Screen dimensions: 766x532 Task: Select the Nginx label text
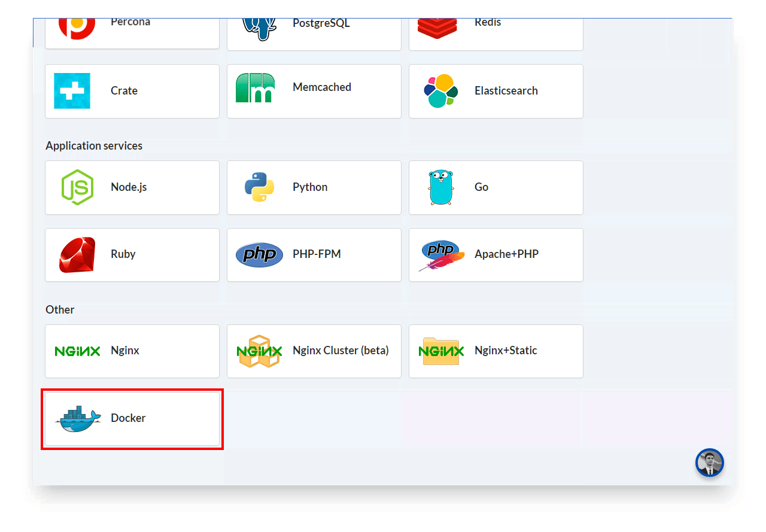125,351
